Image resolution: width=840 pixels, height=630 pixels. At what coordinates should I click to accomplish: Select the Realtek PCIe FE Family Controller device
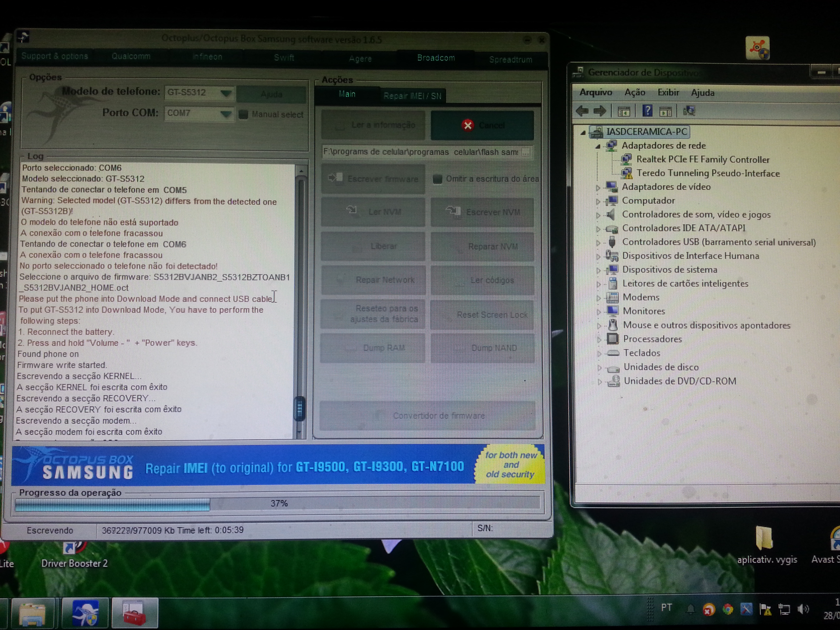(703, 160)
